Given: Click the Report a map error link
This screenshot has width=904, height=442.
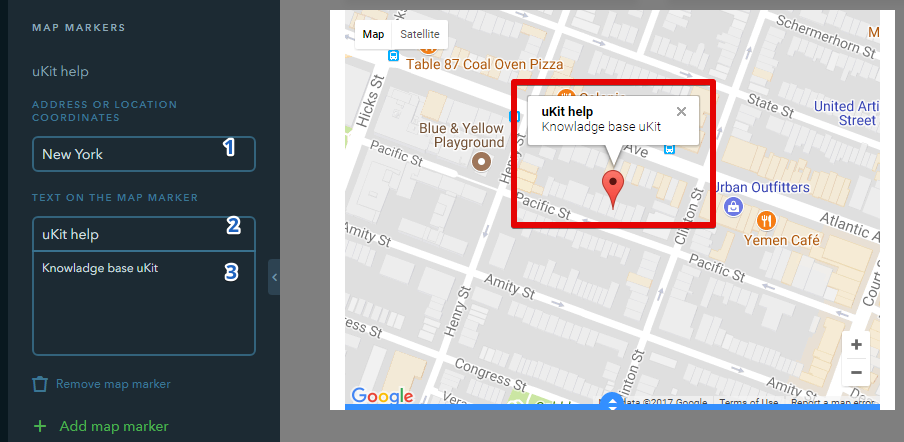Looking at the screenshot, I should click(x=834, y=402).
